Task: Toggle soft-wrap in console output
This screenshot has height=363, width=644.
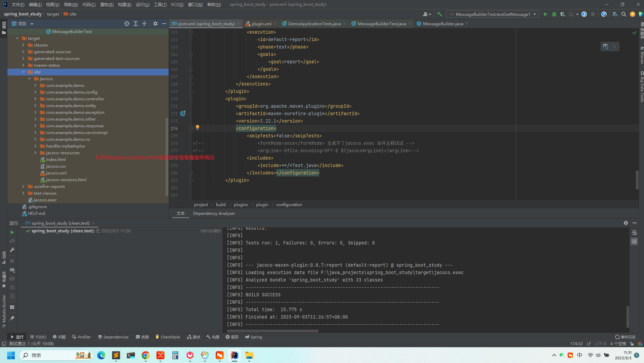Action: 634,233
